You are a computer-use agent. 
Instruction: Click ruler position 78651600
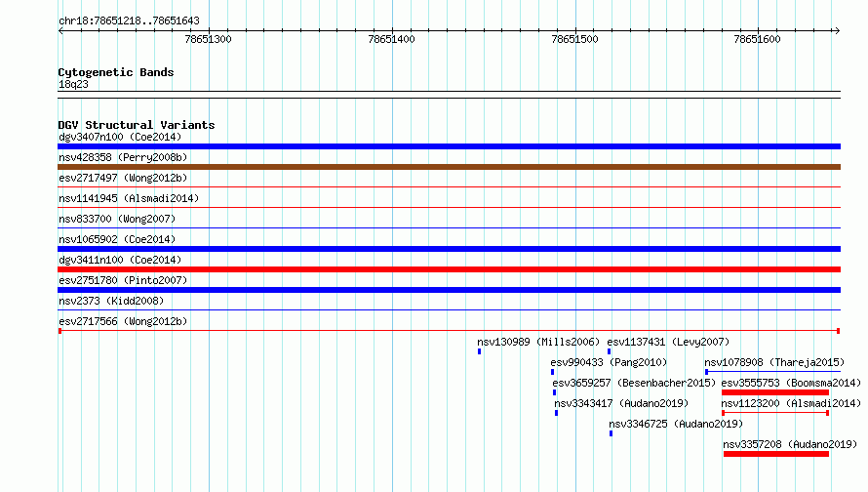[x=757, y=39]
